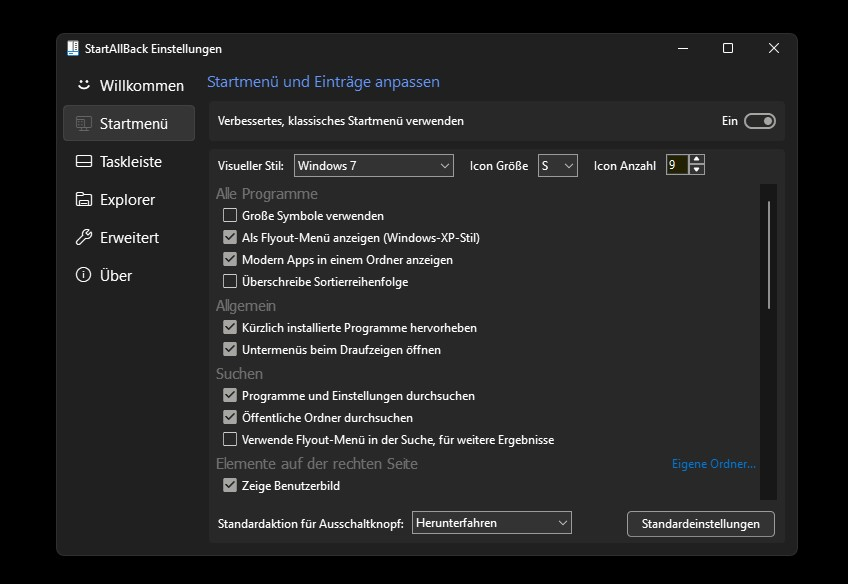The width and height of the screenshot is (848, 584).
Task: Decrease Icon Anzahl with down arrow
Action: pyautogui.click(x=697, y=169)
